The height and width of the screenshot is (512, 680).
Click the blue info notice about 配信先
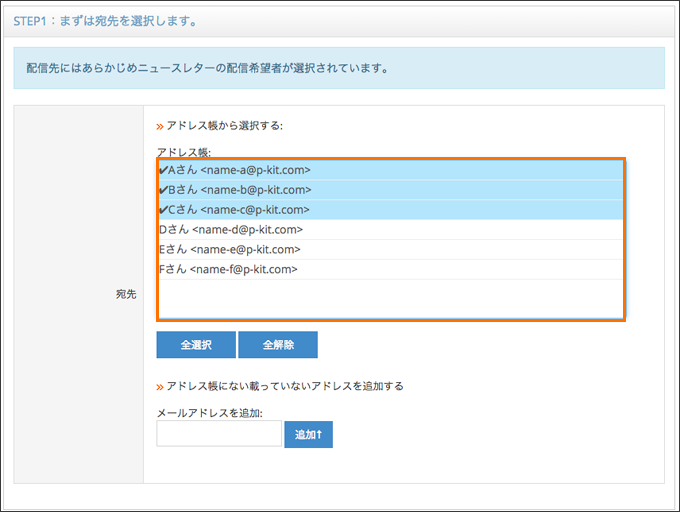click(x=339, y=68)
